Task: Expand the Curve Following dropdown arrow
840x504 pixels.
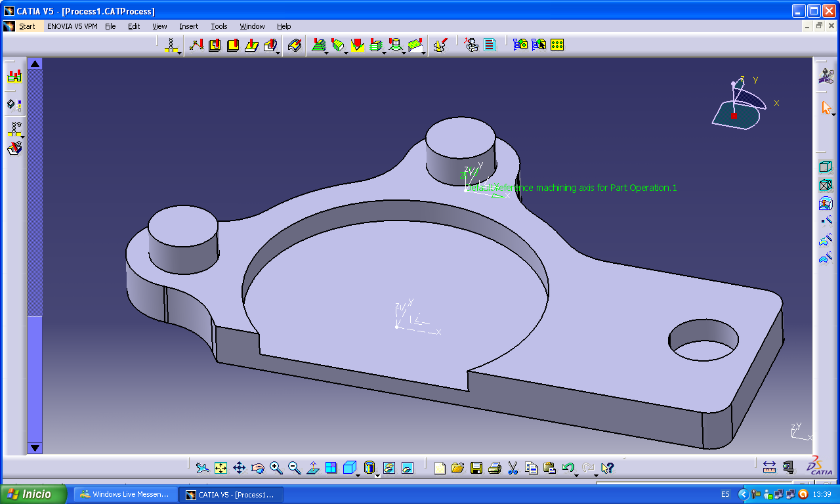Action: point(278,52)
